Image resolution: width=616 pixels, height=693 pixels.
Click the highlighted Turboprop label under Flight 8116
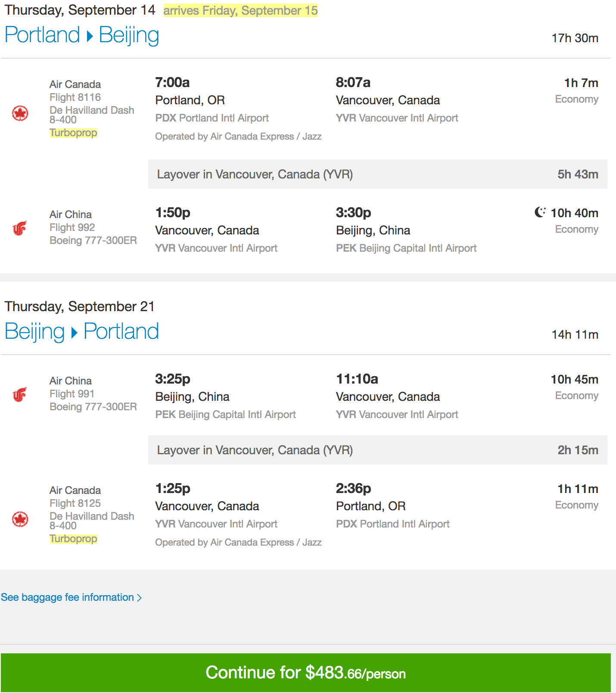tap(73, 133)
